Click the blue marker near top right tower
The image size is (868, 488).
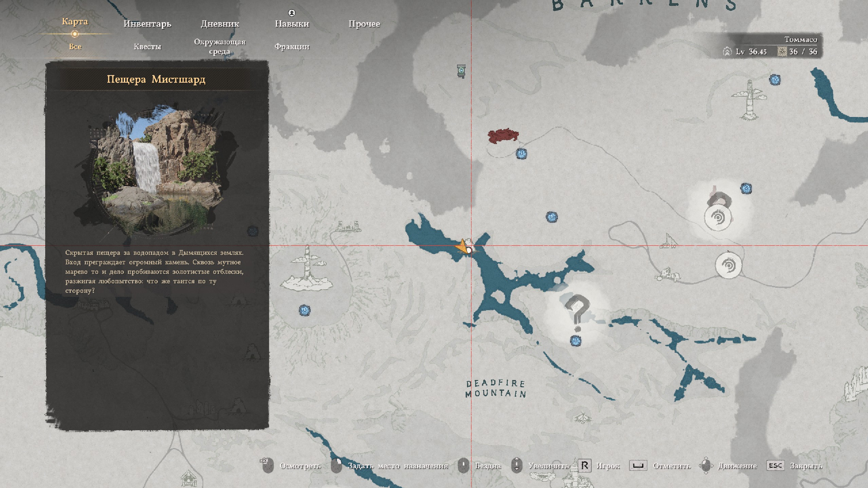[x=775, y=80]
